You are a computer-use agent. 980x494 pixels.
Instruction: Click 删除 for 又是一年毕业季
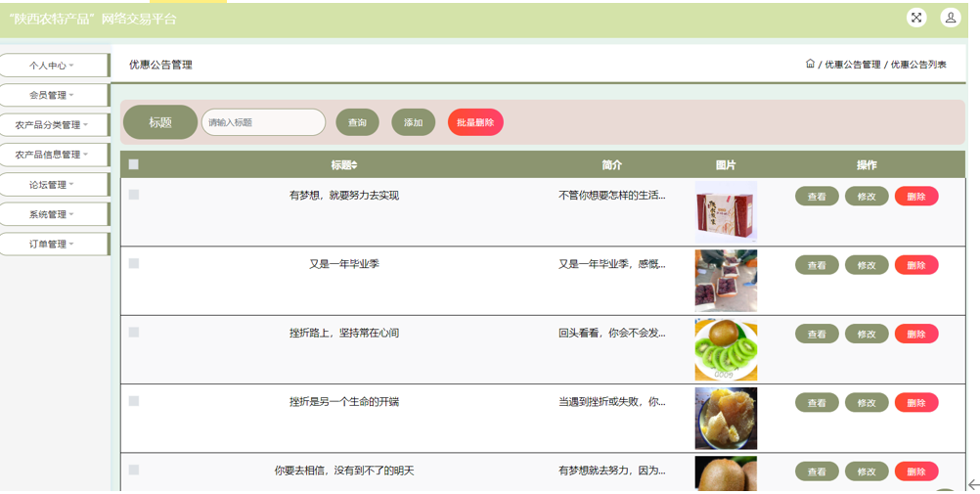pyautogui.click(x=916, y=265)
